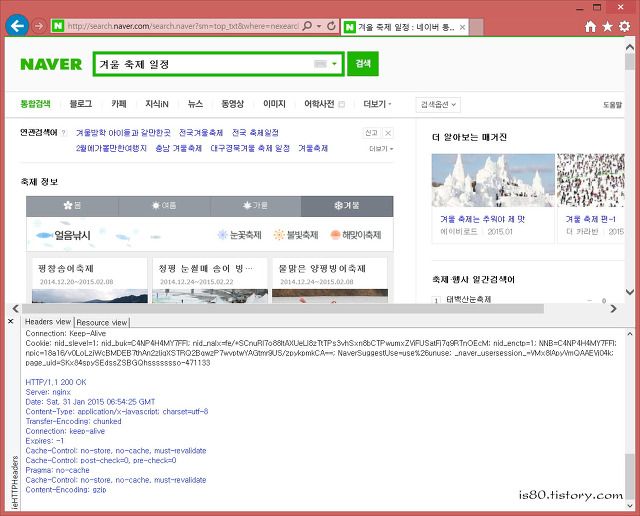Toggle the on-screen keyboard icon in search box
640x516 pixels.
point(320,64)
